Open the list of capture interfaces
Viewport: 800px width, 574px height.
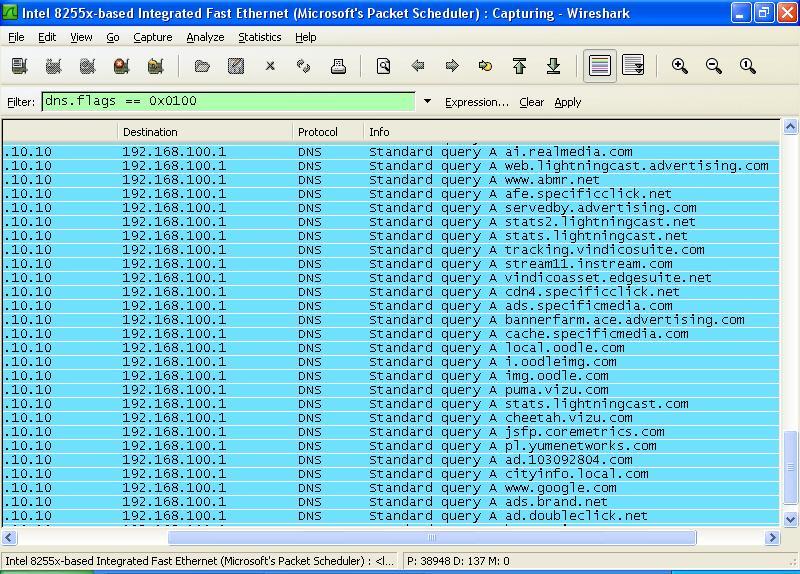click(x=19, y=66)
